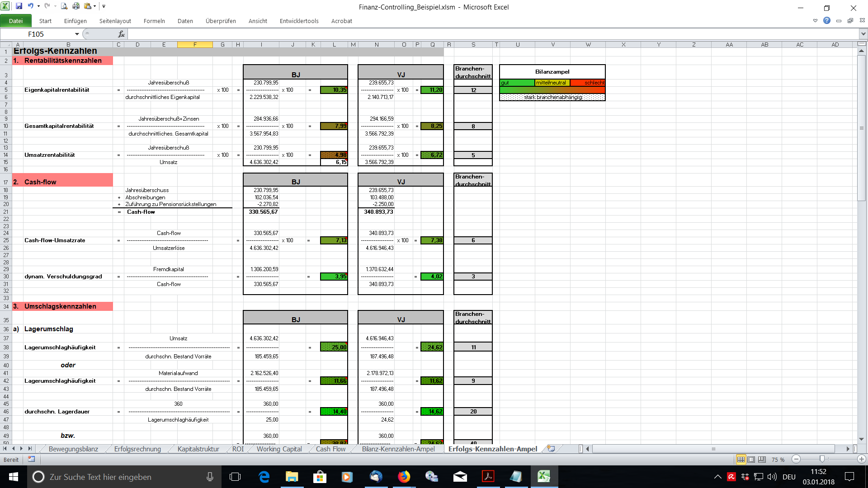868x488 pixels.
Task: Save the workbook via Quick Access toolbar
Action: click(19, 6)
